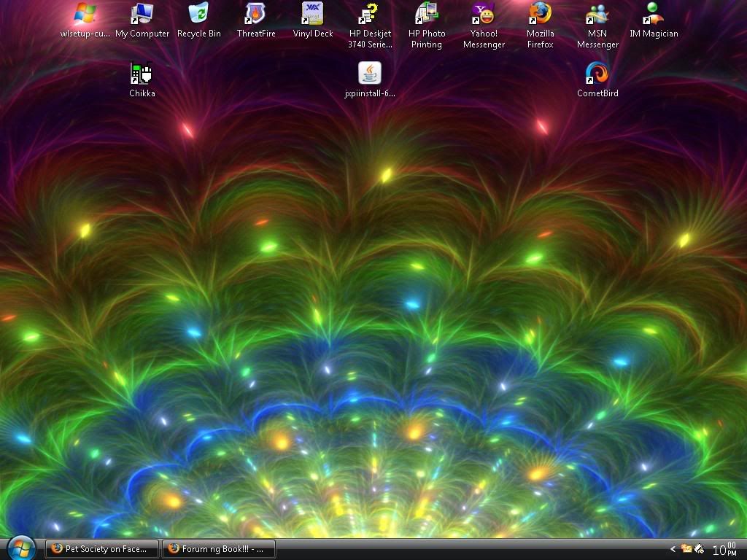Select MSN Messenger shortcut

pyautogui.click(x=597, y=26)
